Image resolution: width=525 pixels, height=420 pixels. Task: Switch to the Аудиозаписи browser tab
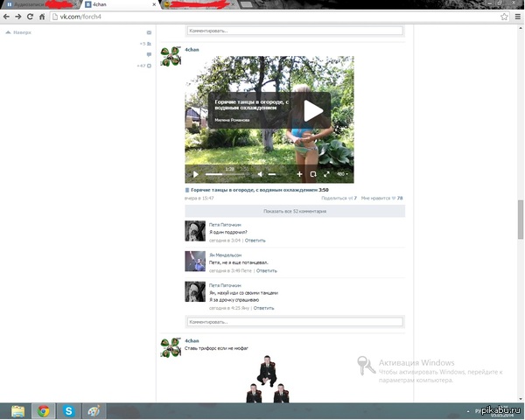[39, 4]
